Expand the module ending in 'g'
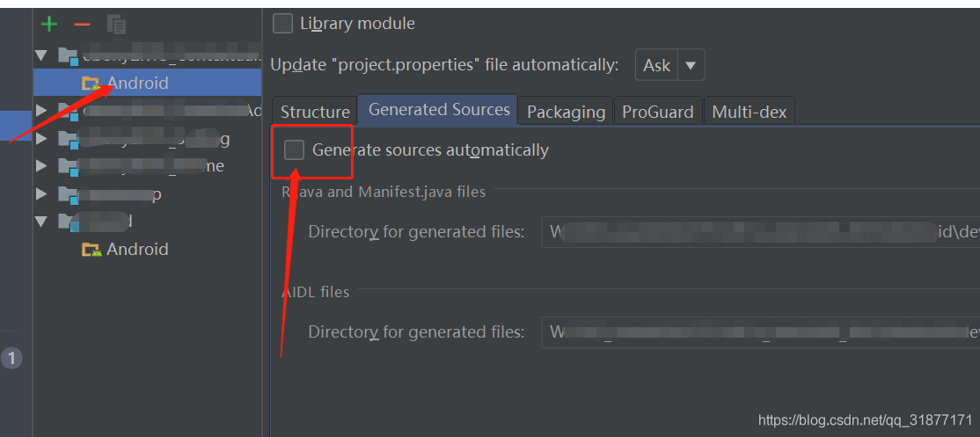Screen dimensions: 980x437 41,139
